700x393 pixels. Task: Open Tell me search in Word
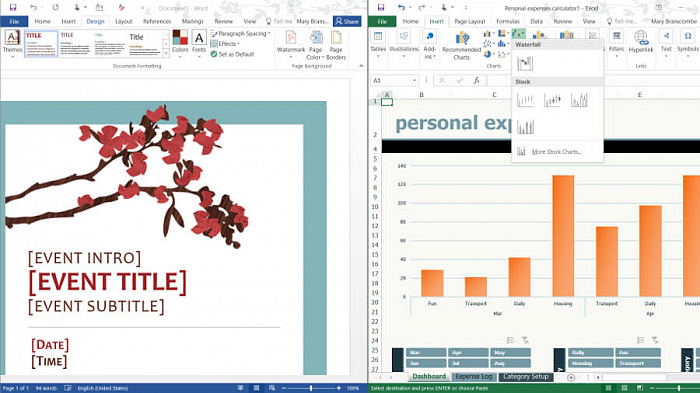(x=279, y=21)
